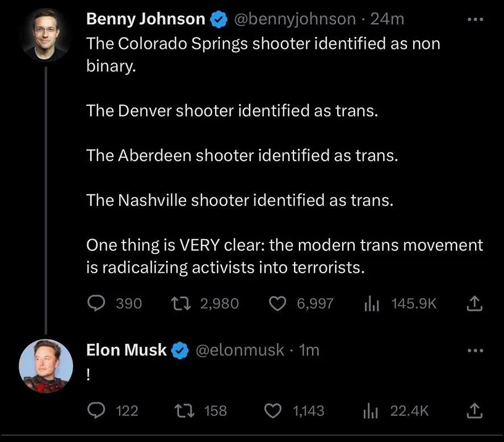504x442 pixels.
Task: View analytics of Elon Musk's reply
Action: (371, 410)
